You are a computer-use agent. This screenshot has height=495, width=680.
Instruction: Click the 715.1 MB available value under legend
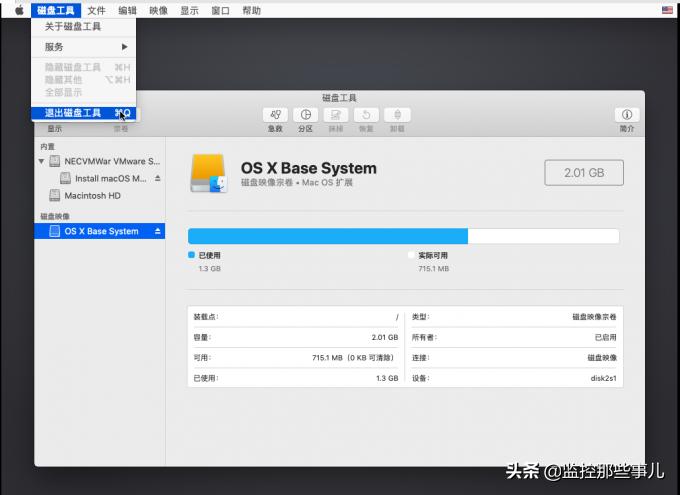click(x=434, y=269)
